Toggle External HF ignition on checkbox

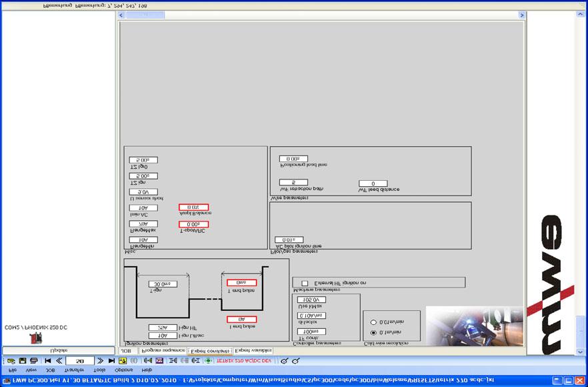tap(305, 283)
